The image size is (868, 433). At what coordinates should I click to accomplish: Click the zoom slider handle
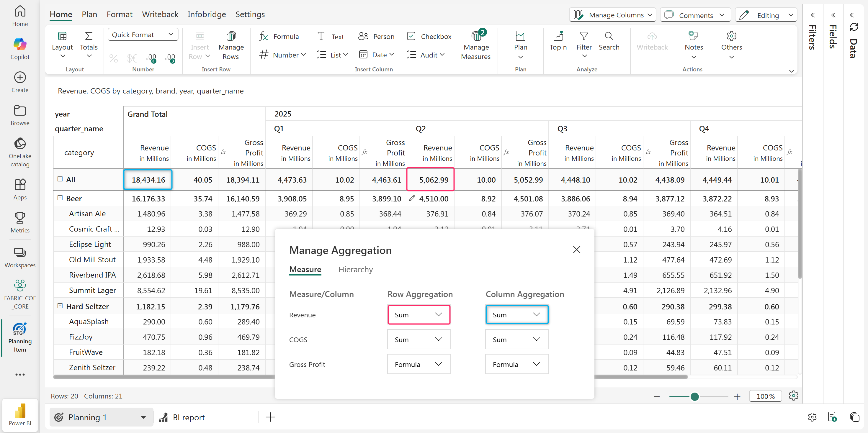coord(694,397)
